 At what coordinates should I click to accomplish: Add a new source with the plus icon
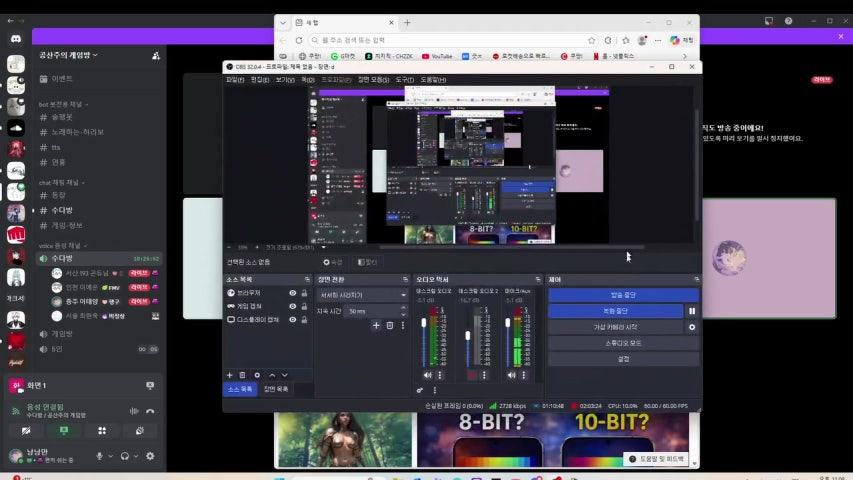[x=229, y=375]
